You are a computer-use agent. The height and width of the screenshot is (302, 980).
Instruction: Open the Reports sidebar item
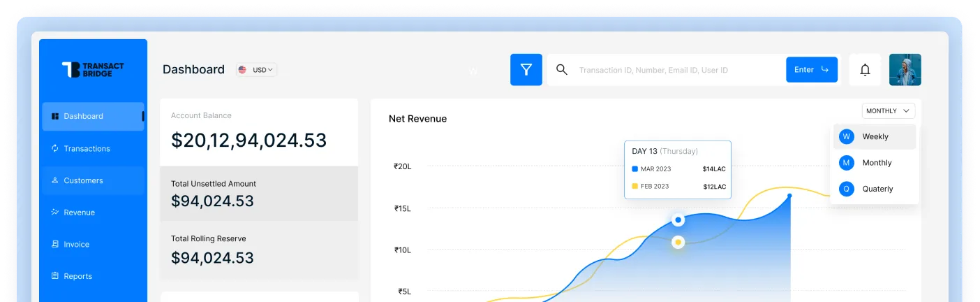[x=93, y=276]
